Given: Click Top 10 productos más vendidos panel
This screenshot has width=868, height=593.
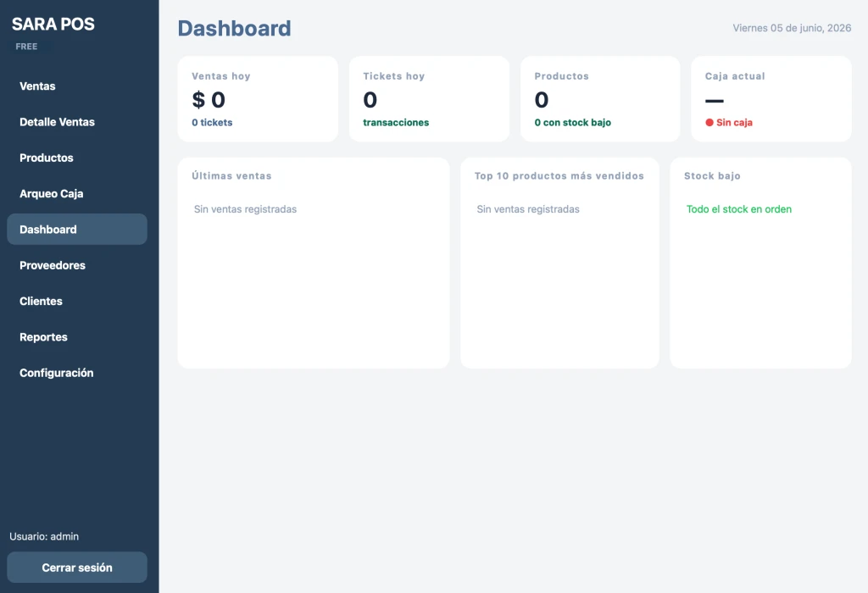Looking at the screenshot, I should [x=560, y=263].
